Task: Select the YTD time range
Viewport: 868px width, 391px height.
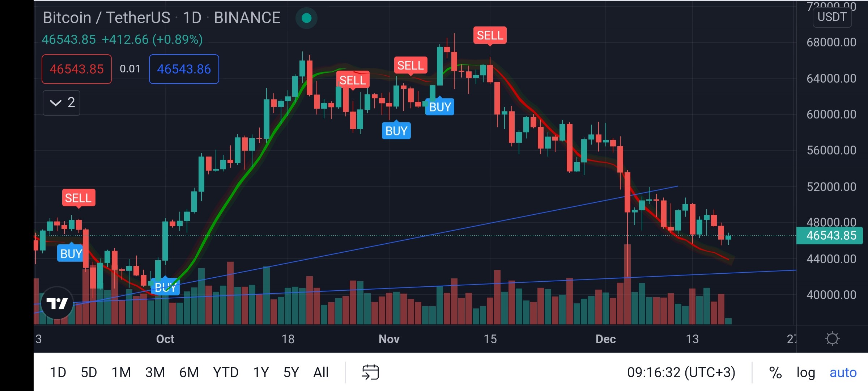Action: (226, 373)
